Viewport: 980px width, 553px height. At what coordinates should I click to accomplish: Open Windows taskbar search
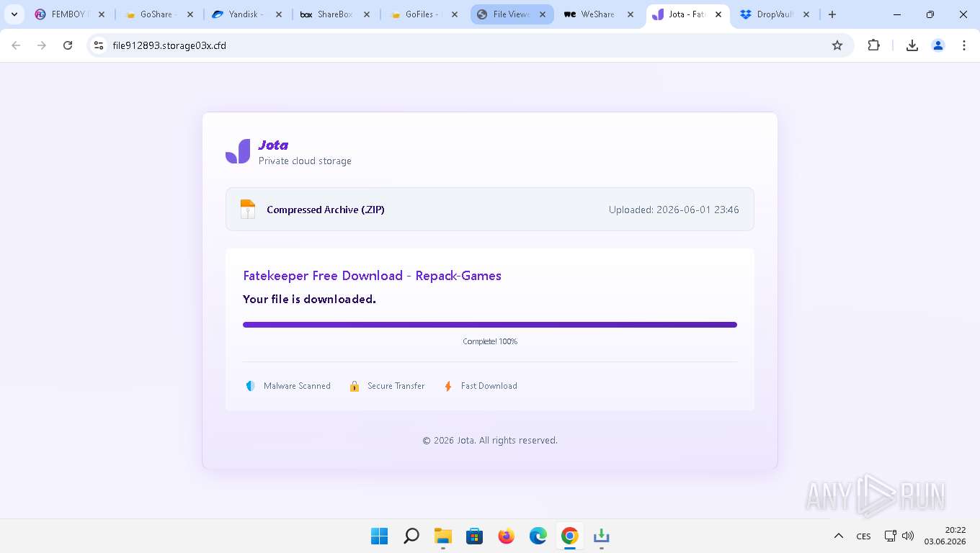(411, 536)
